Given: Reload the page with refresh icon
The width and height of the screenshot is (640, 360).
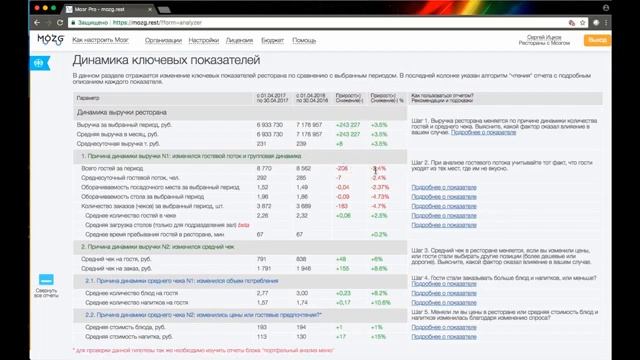Looking at the screenshot, I should [60, 22].
